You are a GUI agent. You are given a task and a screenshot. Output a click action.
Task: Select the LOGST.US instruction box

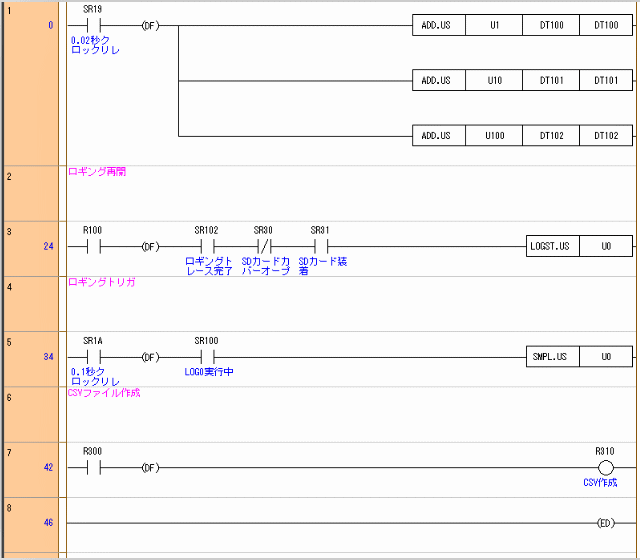(x=552, y=246)
